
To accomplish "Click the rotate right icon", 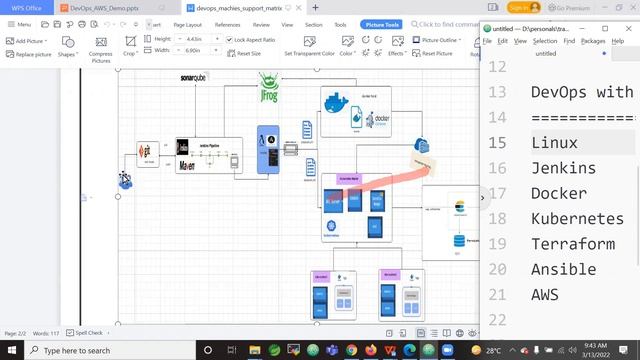I will pyautogui.click(x=378, y=40).
